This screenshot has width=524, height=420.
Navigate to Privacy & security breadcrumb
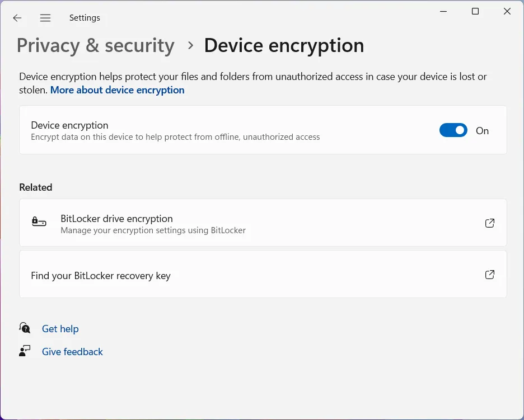click(96, 45)
